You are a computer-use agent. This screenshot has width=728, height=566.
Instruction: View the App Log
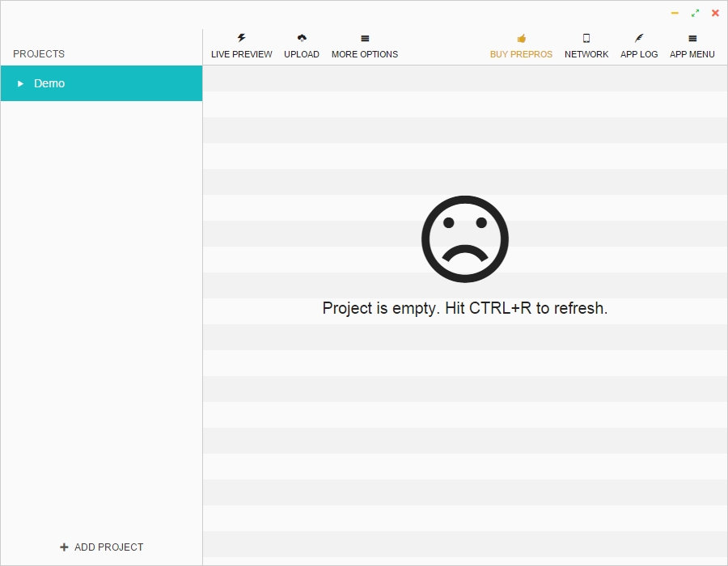tap(638, 45)
